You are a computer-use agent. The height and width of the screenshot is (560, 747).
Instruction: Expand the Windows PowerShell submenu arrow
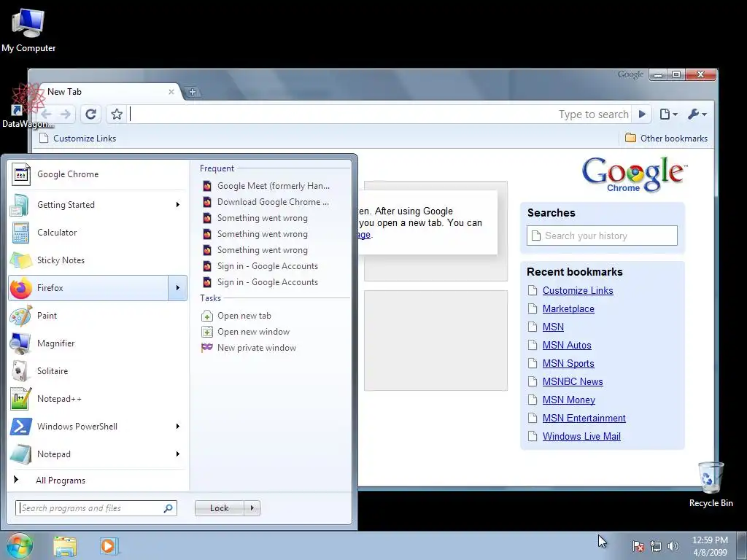coord(178,426)
